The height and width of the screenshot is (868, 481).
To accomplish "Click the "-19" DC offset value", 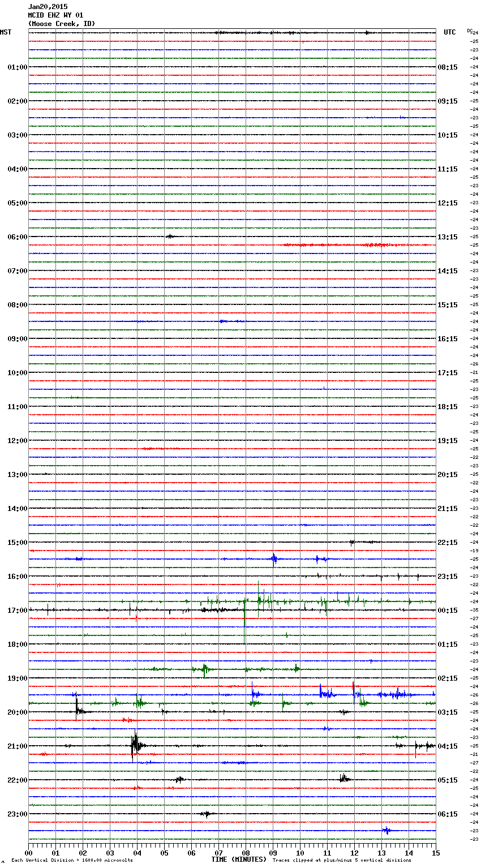I will pos(475,551).
